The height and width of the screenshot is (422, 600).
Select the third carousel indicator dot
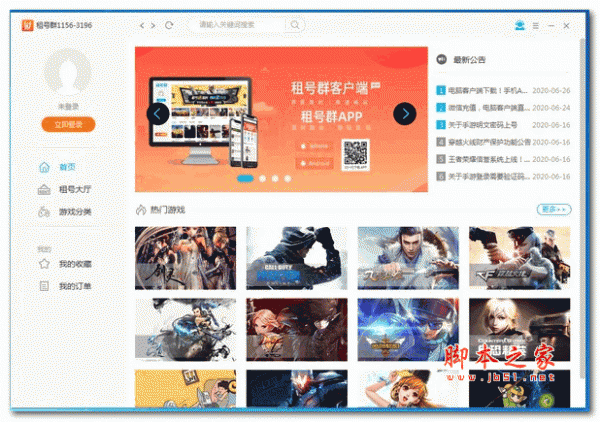(x=275, y=178)
